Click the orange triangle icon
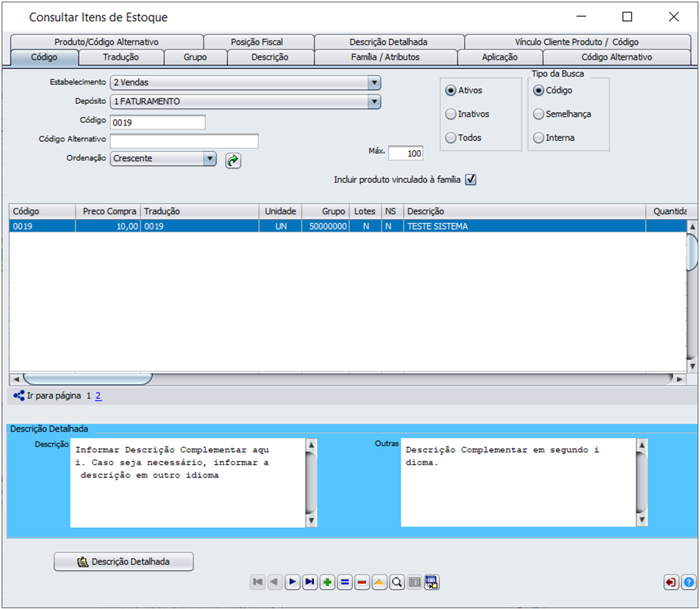Image resolution: width=700 pixels, height=609 pixels. tap(380, 582)
